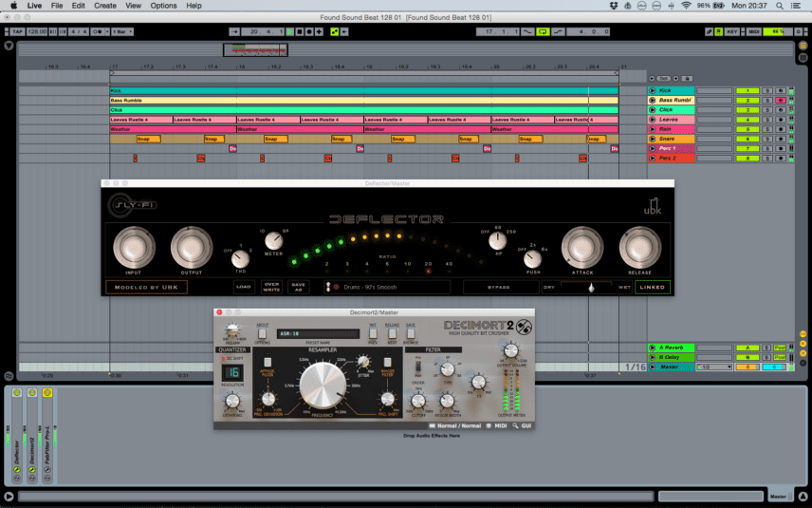Go to next locator arrow
Viewport: 812px width, 508px height.
pyautogui.click(x=675, y=78)
